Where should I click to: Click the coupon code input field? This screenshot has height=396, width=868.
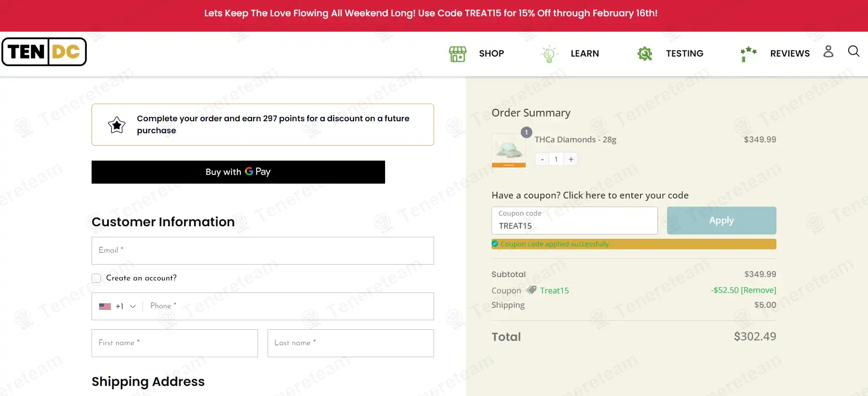(575, 221)
